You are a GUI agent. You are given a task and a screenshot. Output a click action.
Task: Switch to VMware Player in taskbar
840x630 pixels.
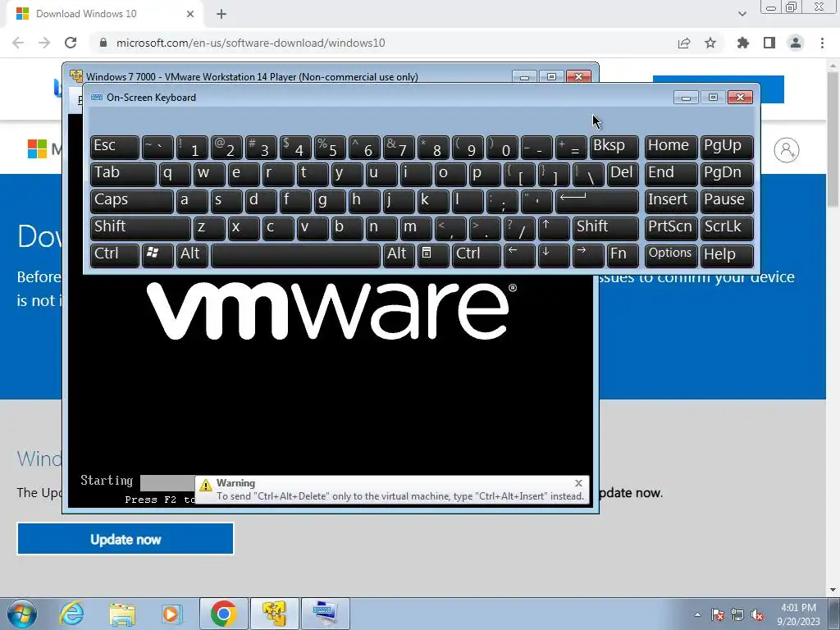coord(274,614)
